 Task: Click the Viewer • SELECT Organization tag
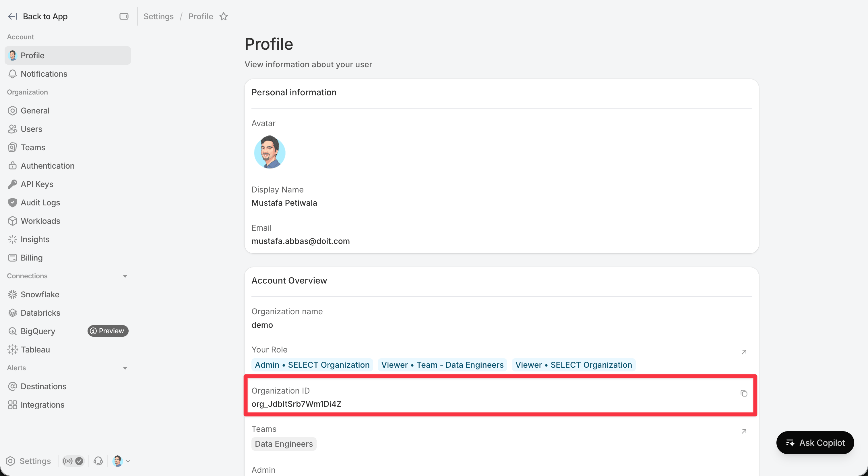573,365
